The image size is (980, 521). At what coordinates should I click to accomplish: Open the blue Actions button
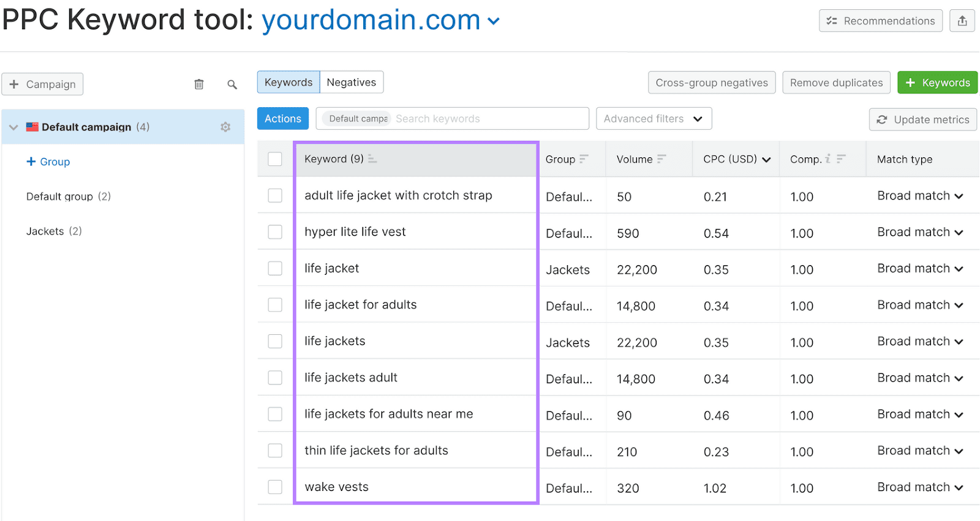point(283,119)
